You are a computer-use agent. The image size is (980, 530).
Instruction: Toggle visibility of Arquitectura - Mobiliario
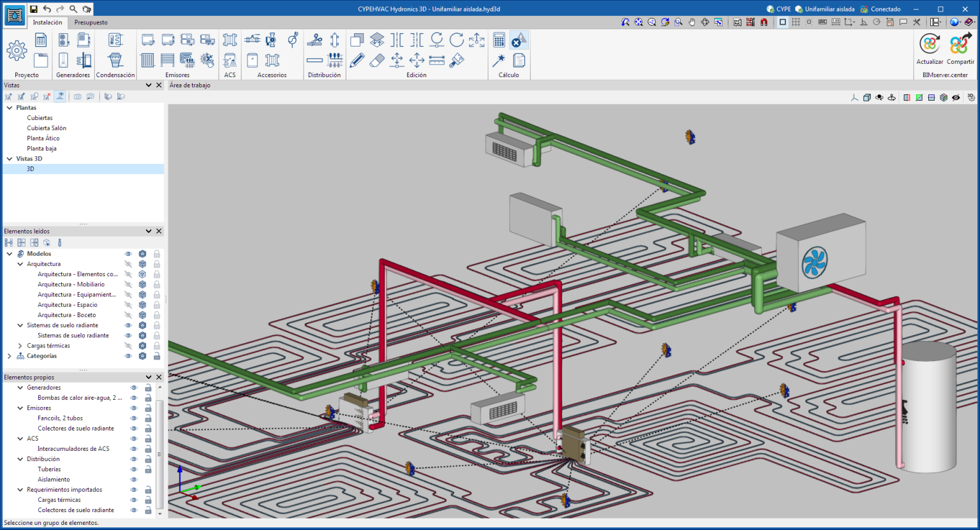click(x=128, y=284)
